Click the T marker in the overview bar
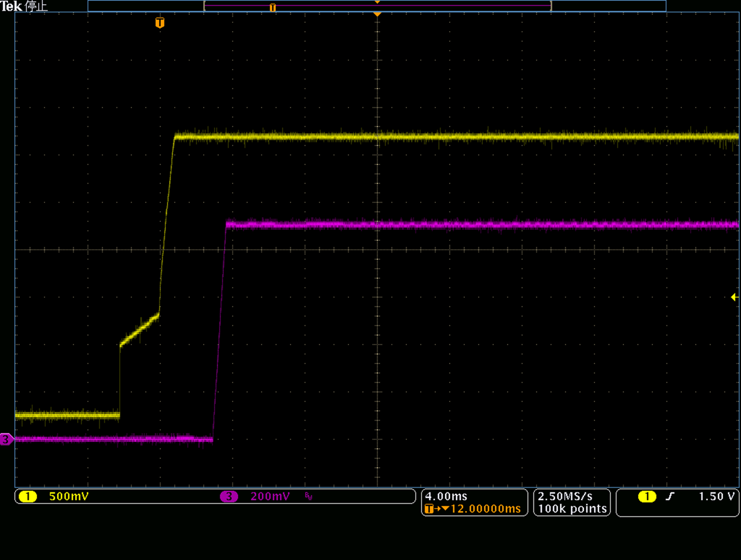 click(273, 7)
